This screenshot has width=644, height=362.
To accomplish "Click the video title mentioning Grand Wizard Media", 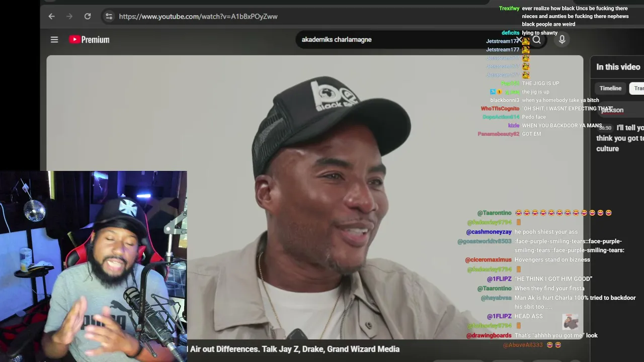I will click(294, 349).
